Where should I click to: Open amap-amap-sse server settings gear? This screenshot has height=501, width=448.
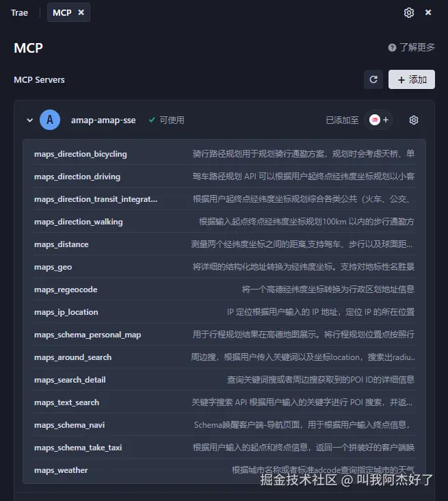pyautogui.click(x=414, y=120)
